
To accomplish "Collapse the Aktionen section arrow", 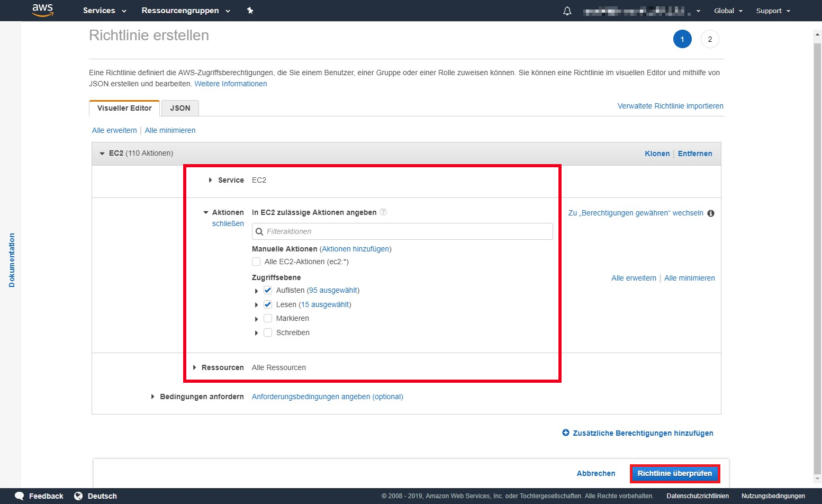I will coord(206,212).
